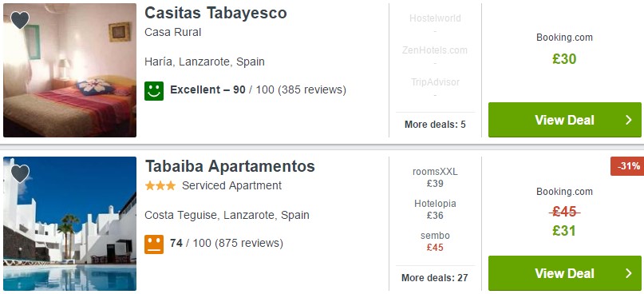The image size is (644, 294).
Task: Click orange neutral face rating icon
Action: pos(154,244)
